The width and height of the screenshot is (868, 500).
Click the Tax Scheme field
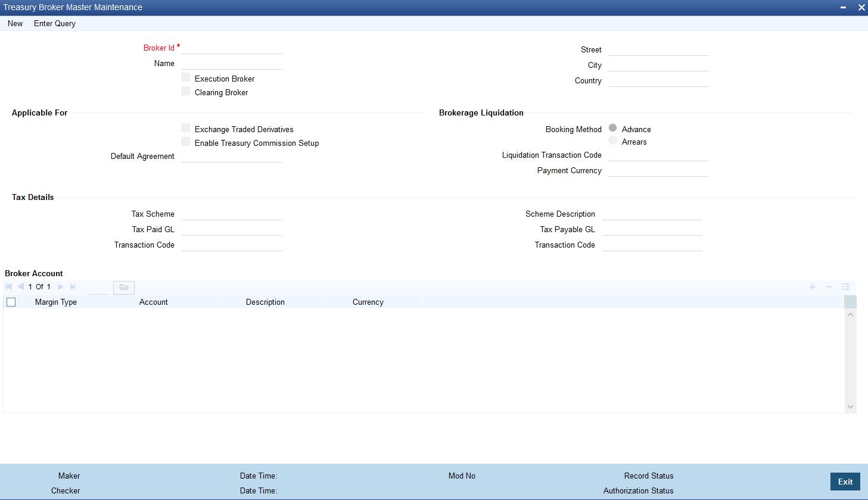point(232,214)
